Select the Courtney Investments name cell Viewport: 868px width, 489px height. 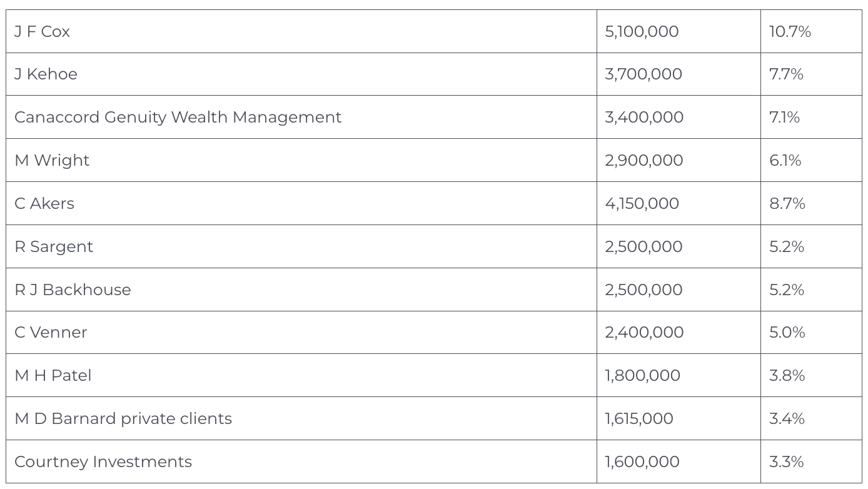point(103,461)
